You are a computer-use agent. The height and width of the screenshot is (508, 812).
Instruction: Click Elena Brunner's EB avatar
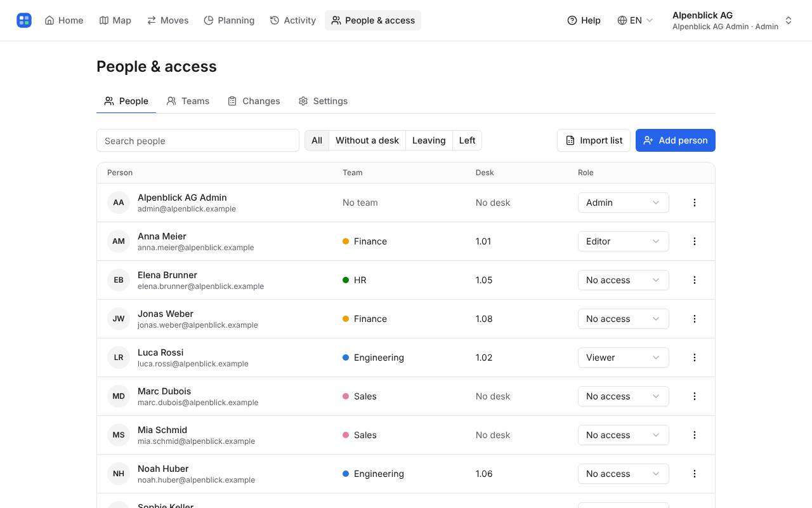[x=119, y=280]
